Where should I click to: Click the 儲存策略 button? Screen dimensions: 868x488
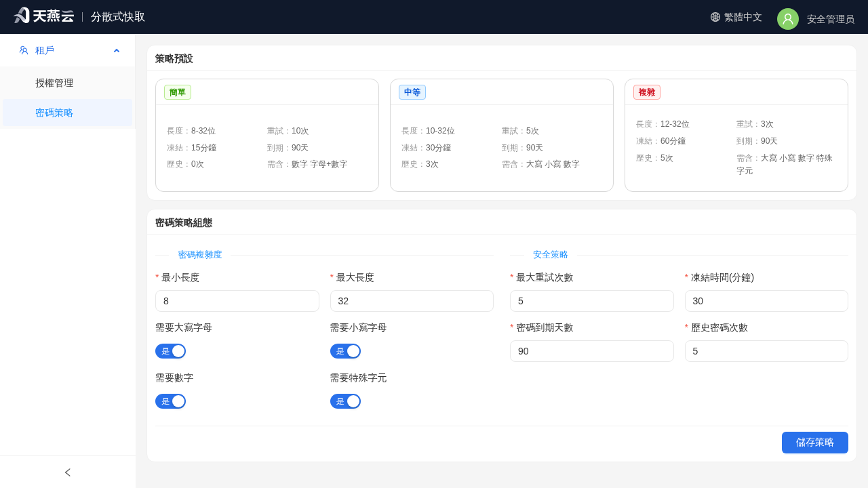coord(815,443)
